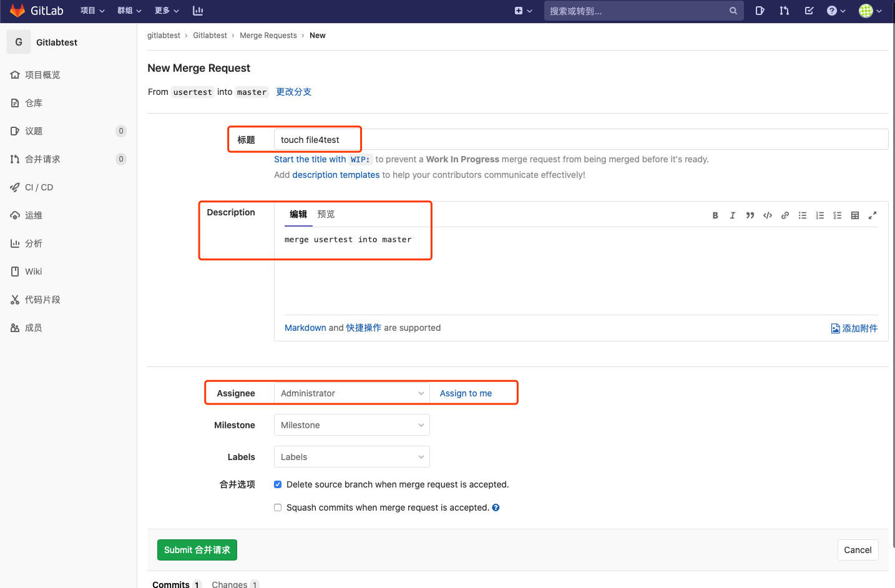The width and height of the screenshot is (895, 588).
Task: Open the Assignee dropdown showing Administrator
Action: 351,393
